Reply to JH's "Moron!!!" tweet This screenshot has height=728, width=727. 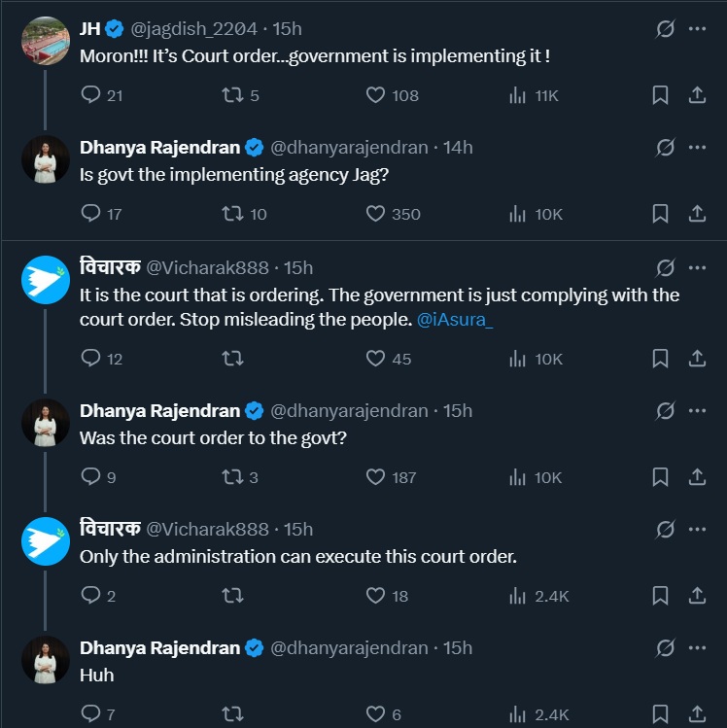click(90, 95)
